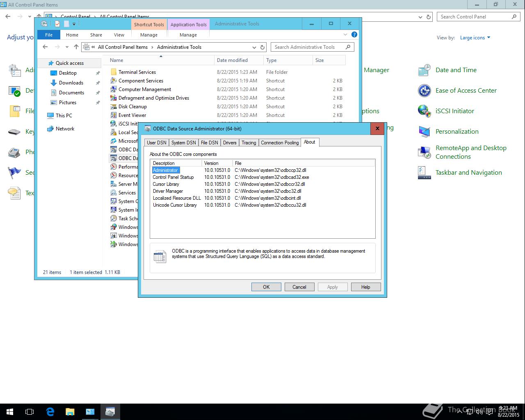The image size is (525, 420).
Task: Select the Localized Resource DLL row
Action: 262,198
